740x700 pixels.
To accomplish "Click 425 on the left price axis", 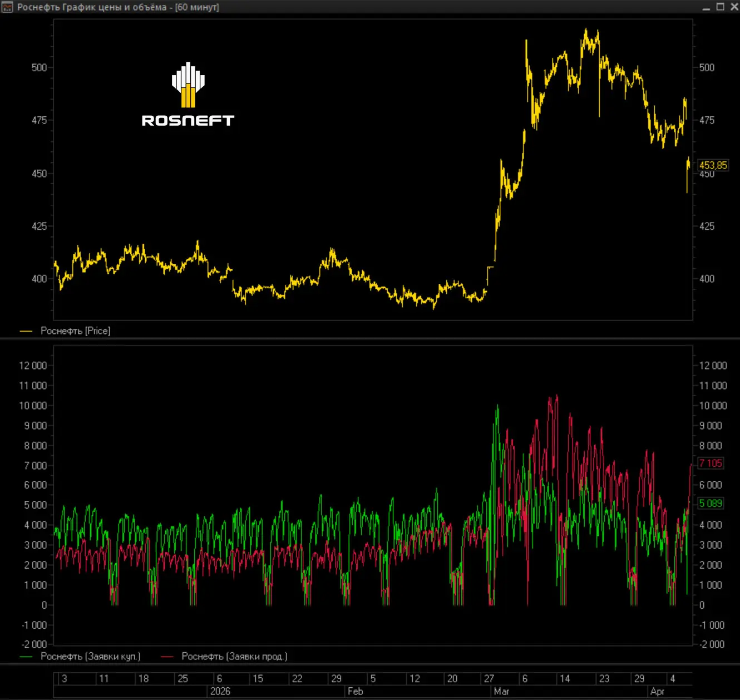I will [x=39, y=226].
